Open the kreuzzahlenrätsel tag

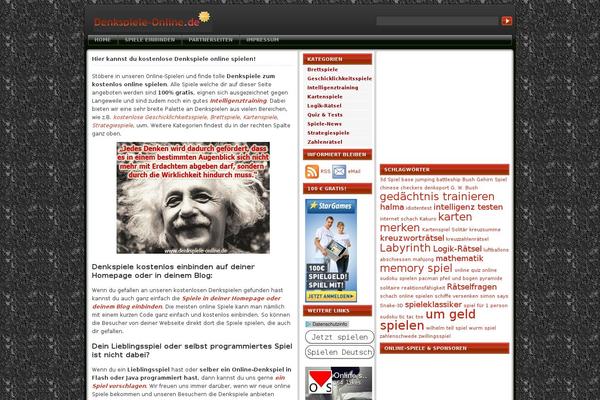(467, 239)
